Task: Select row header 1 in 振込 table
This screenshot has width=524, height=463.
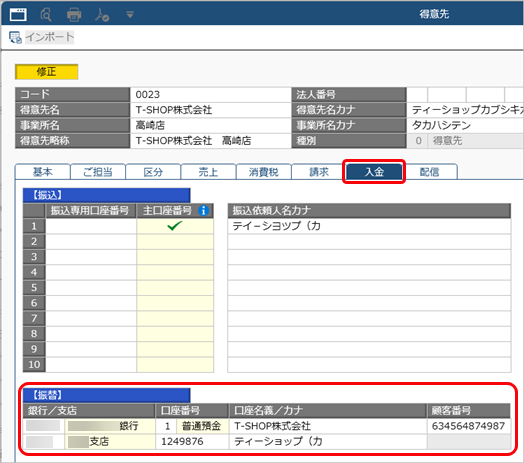Action: point(34,226)
